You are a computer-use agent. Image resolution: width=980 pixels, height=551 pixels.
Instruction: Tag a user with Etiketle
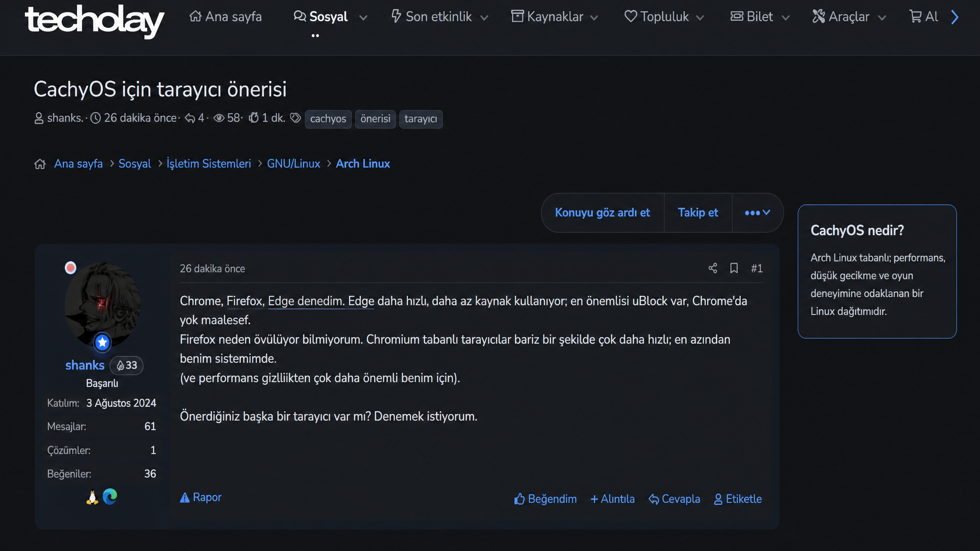point(738,499)
